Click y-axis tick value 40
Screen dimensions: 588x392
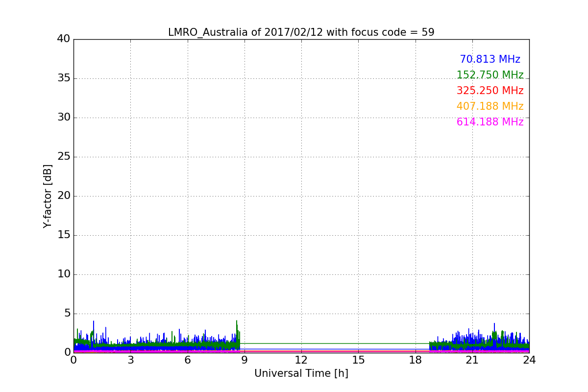(x=64, y=39)
